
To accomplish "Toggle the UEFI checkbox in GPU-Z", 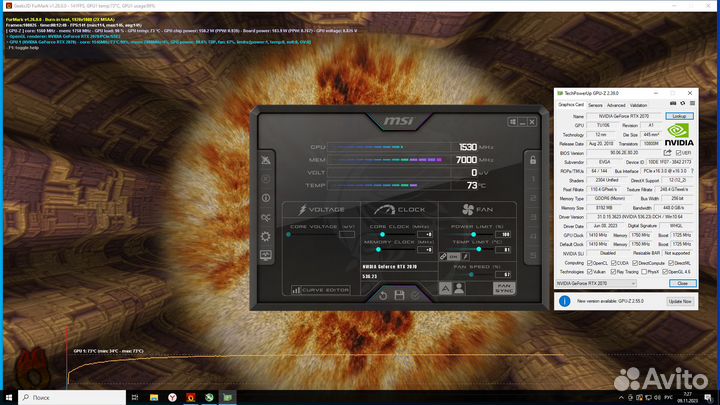I will pyautogui.click(x=678, y=153).
